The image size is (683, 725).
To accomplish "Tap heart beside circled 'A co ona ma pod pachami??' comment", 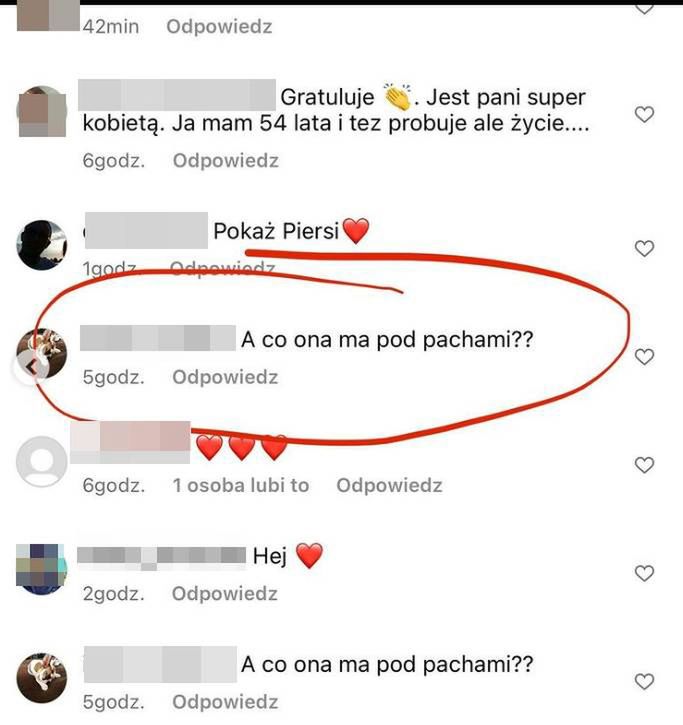I will (644, 356).
